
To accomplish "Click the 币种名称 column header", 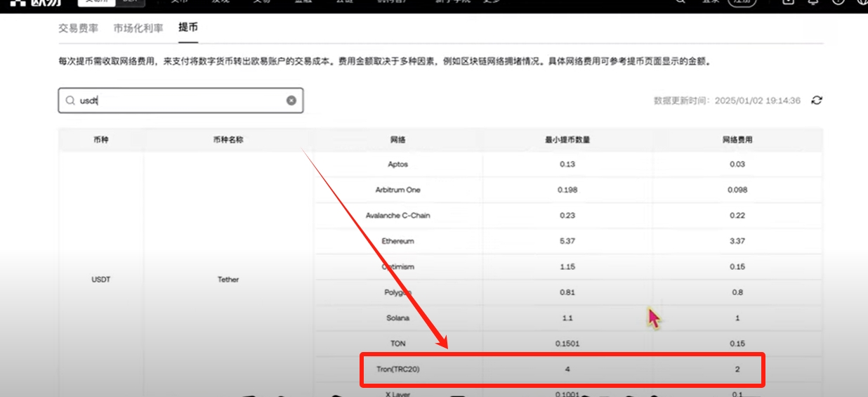I will point(228,140).
